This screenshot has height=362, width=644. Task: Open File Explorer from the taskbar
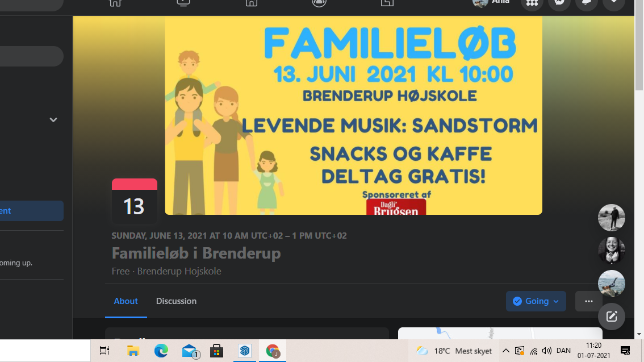pyautogui.click(x=133, y=351)
